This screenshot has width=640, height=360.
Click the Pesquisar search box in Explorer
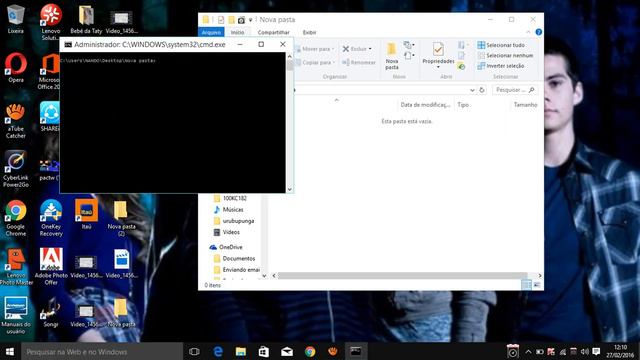click(515, 90)
